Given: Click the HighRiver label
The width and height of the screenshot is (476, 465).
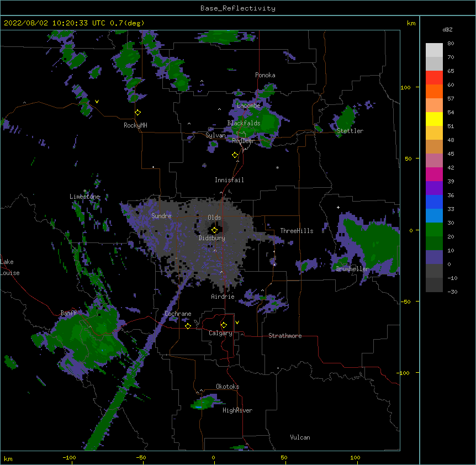Looking at the screenshot, I should pyautogui.click(x=237, y=410).
